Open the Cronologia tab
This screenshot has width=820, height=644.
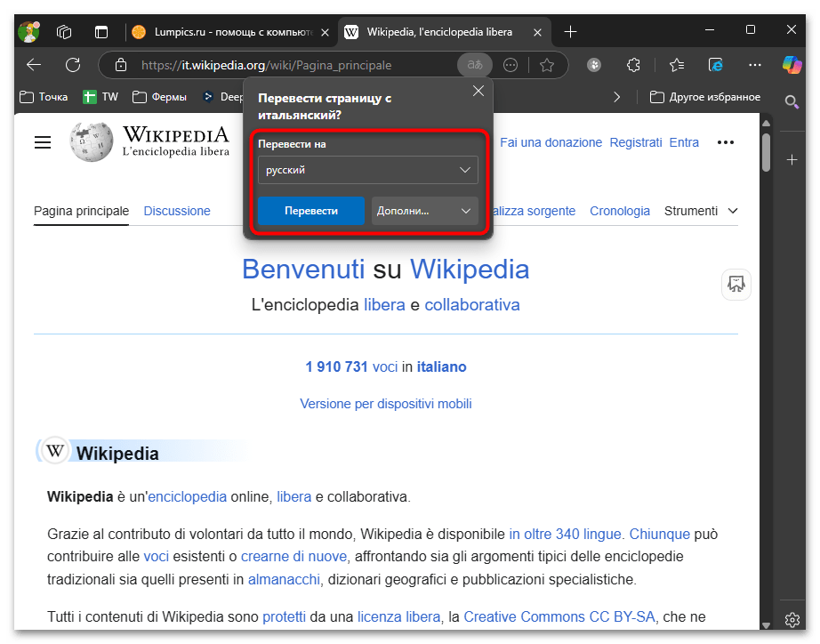pos(620,212)
